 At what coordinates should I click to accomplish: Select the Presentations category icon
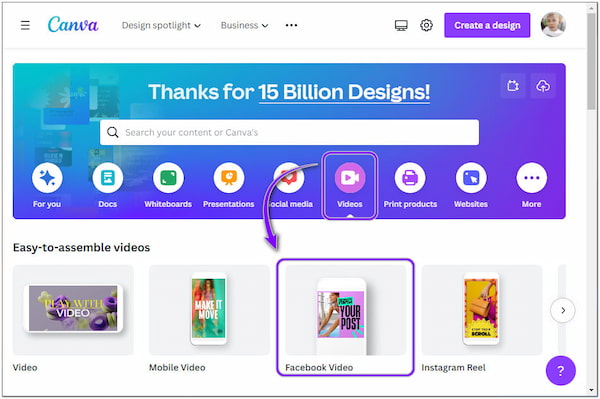click(229, 178)
